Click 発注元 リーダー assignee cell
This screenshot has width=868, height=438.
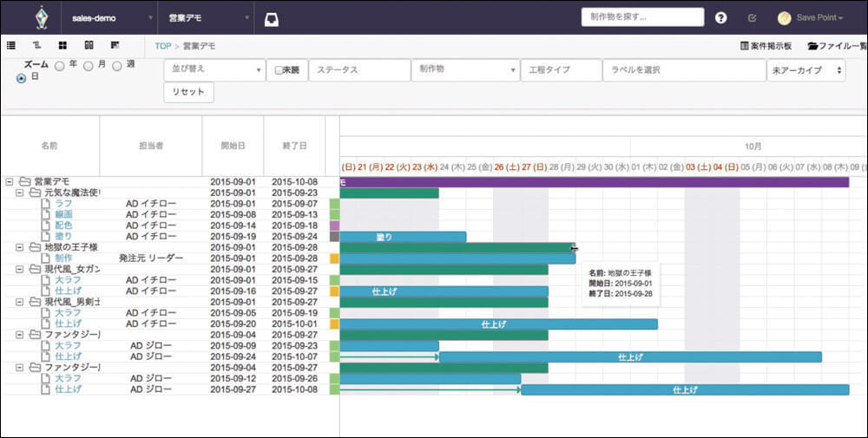[150, 258]
